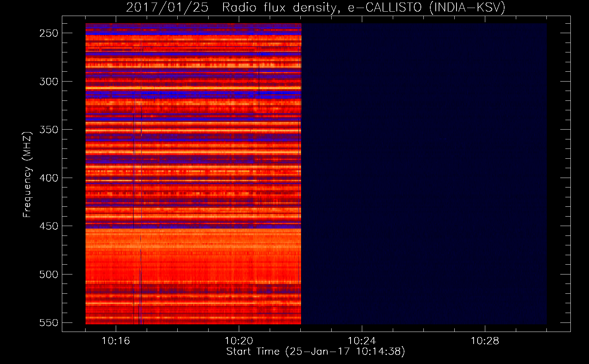Click the 400 frequency tick label

coord(49,178)
